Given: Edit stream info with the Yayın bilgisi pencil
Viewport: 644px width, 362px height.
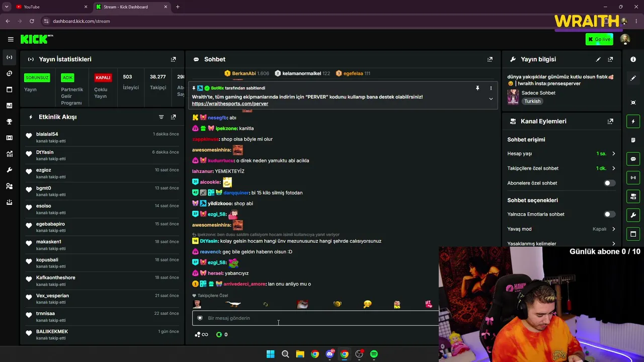Looking at the screenshot, I should tap(598, 59).
